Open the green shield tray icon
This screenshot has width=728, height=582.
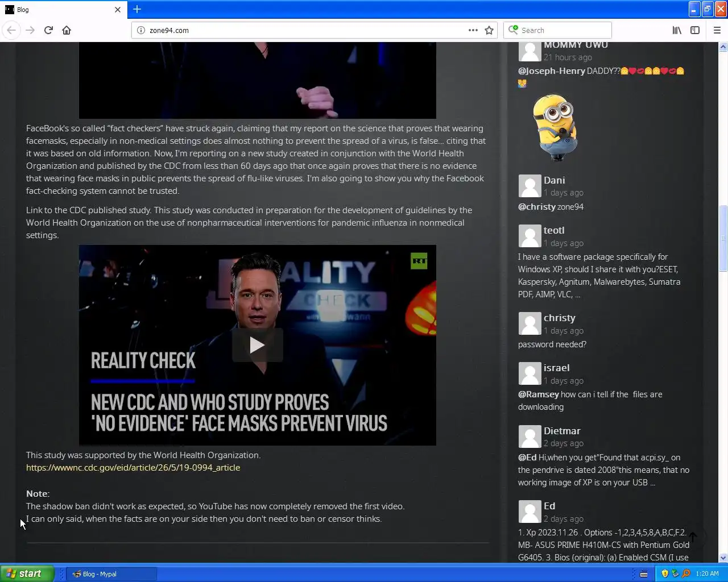click(675, 573)
